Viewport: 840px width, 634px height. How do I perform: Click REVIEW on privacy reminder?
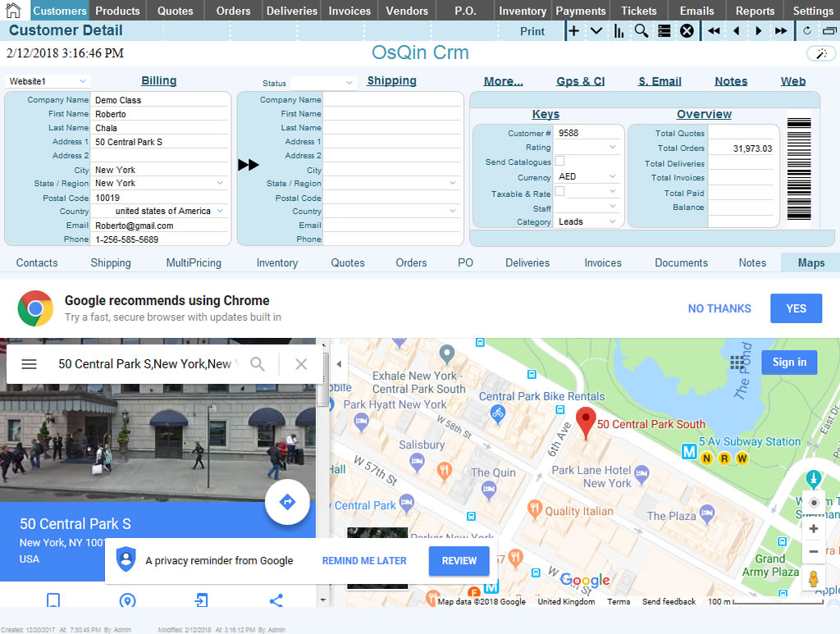point(459,561)
